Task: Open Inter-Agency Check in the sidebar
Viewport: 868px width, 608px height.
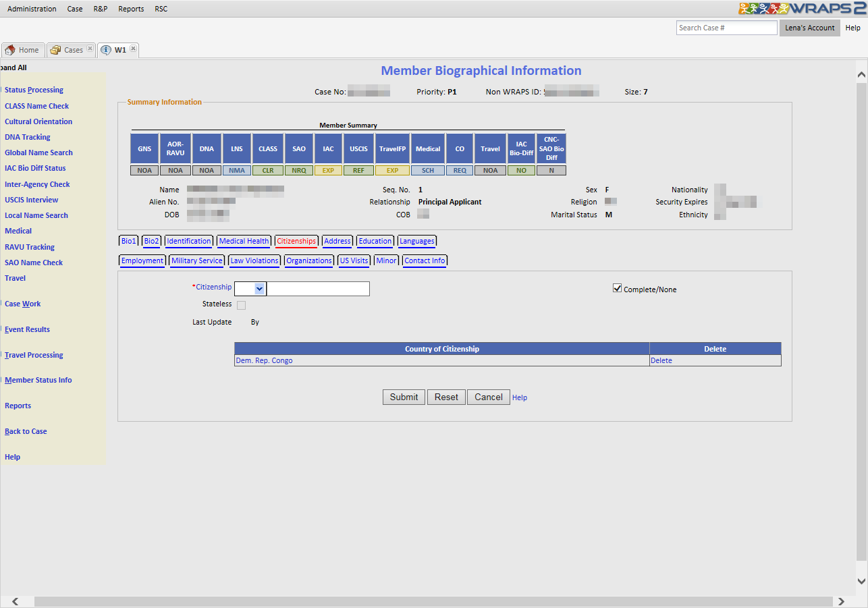Action: [x=37, y=184]
